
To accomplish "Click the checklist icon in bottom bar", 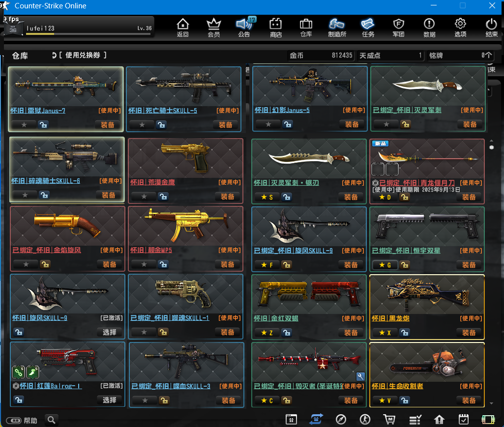I will [415, 419].
